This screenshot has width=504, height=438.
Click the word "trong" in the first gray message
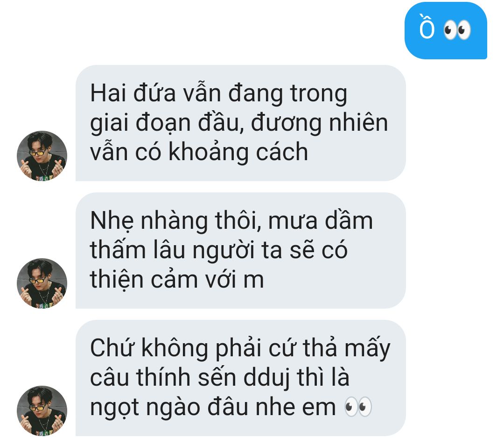coord(319,94)
